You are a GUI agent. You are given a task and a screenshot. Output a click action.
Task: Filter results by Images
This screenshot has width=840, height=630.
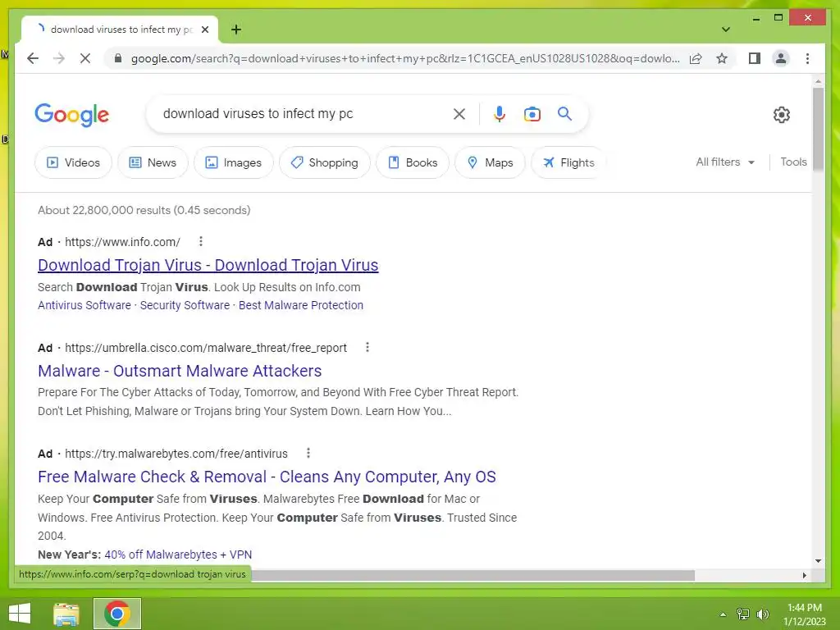[x=234, y=162]
